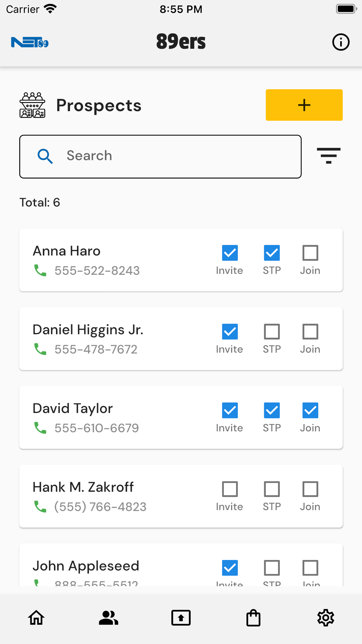Viewport: 362px width, 644px height.
Task: Open the people tab in bottom bar
Action: pyautogui.click(x=109, y=618)
